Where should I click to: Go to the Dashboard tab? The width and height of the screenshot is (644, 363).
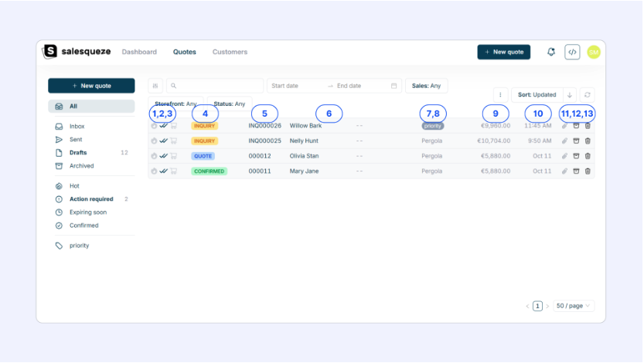pos(139,52)
